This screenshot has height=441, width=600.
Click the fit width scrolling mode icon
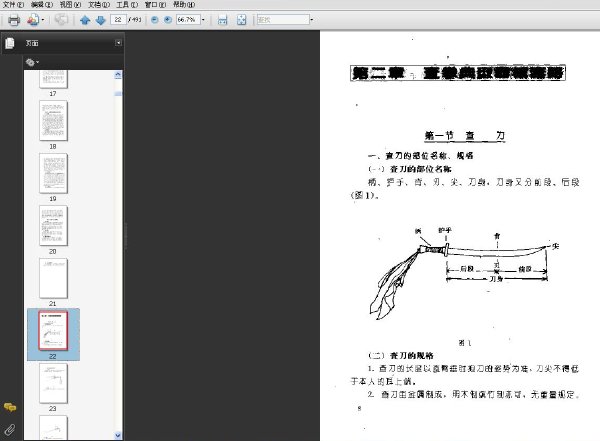[222, 20]
